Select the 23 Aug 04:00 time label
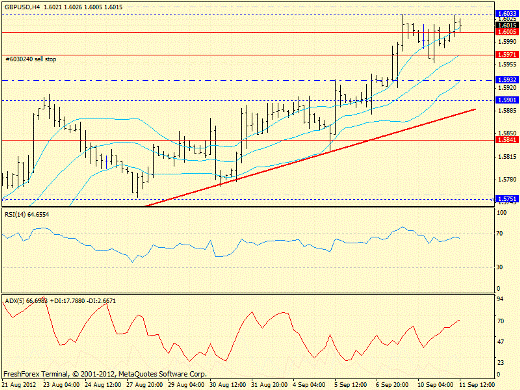This screenshot has width=520, height=390. click(61, 385)
